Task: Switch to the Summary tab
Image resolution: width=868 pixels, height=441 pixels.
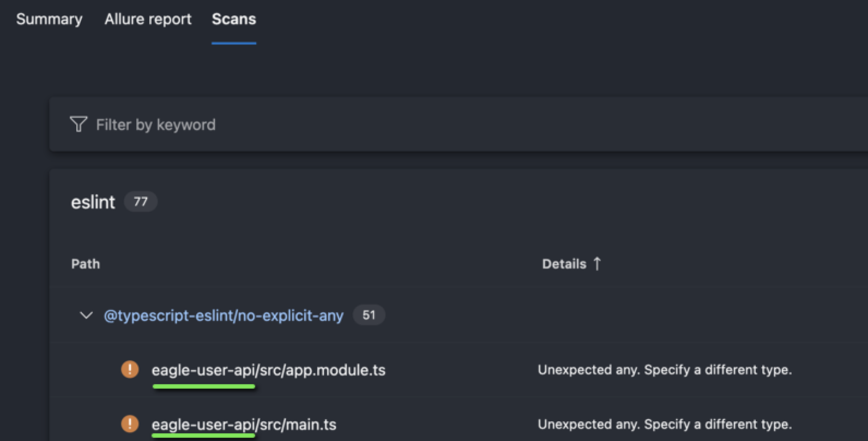Action: pos(49,19)
